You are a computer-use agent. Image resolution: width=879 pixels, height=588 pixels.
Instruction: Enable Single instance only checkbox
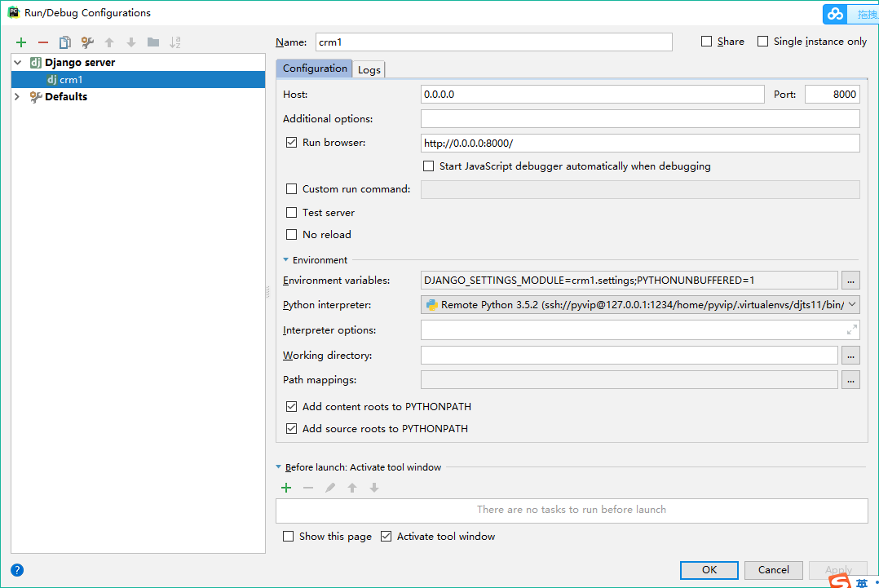[762, 42]
